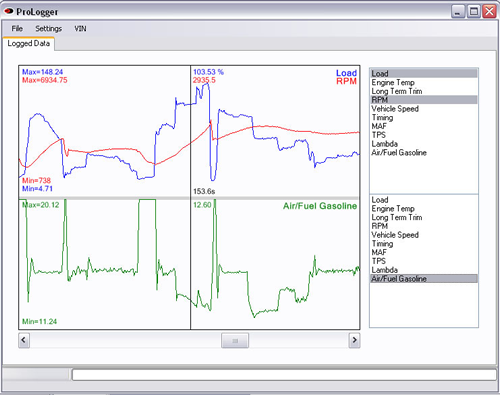Deselect Load in the upper channel list
This screenshot has height=395, width=500.
[x=424, y=73]
